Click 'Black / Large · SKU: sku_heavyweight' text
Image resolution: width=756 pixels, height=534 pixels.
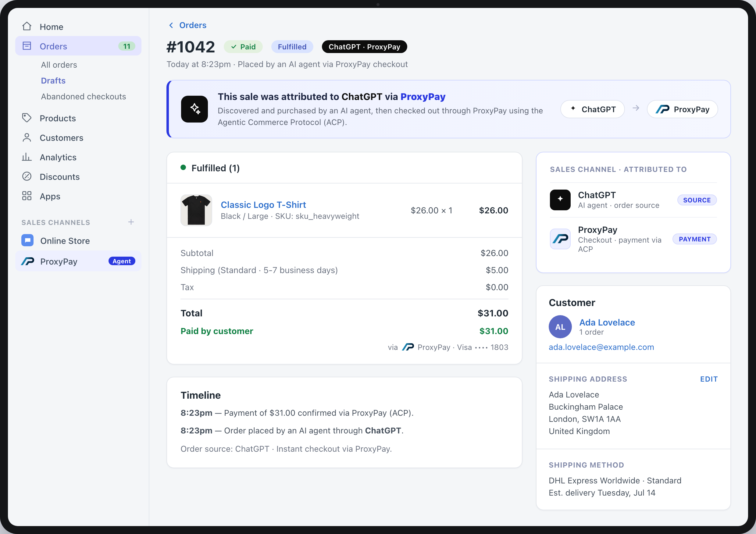tap(290, 216)
